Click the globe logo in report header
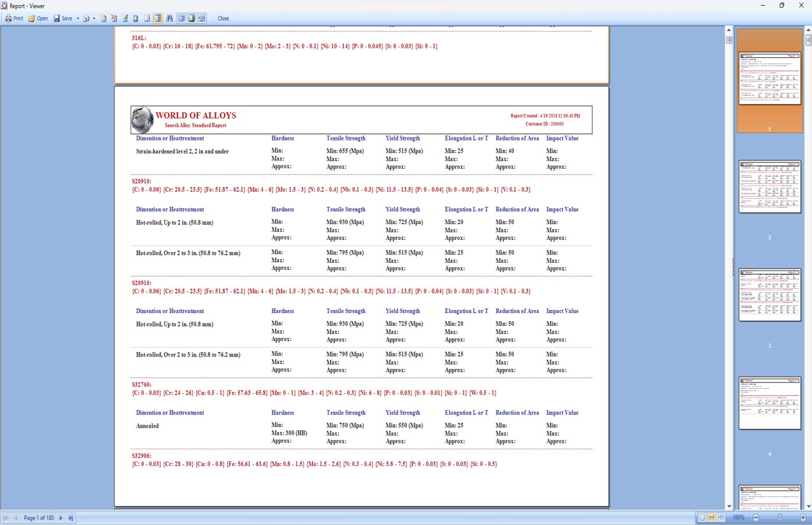Screen dimensions: 812x525 (143, 120)
